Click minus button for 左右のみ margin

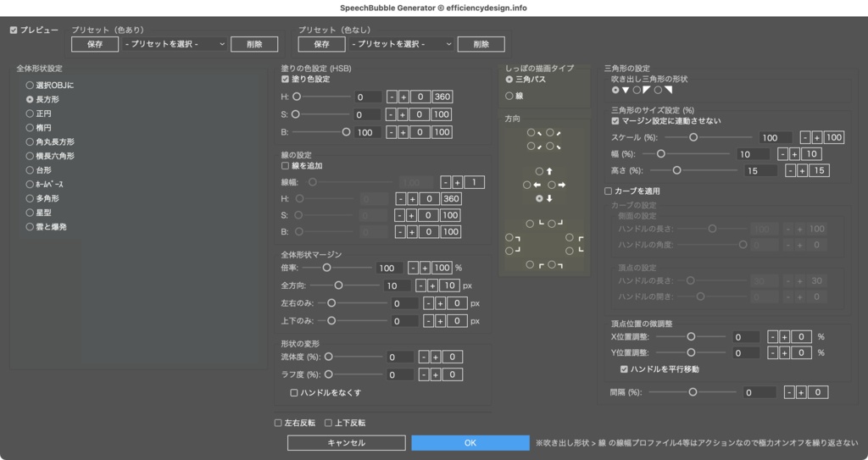coord(428,303)
